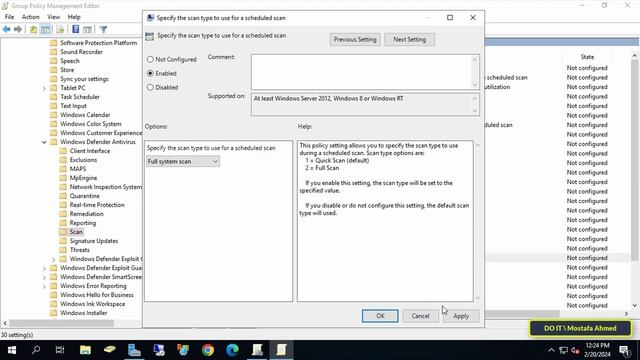Select the Real-time Protection folder
The image size is (640, 360).
[x=97, y=205]
